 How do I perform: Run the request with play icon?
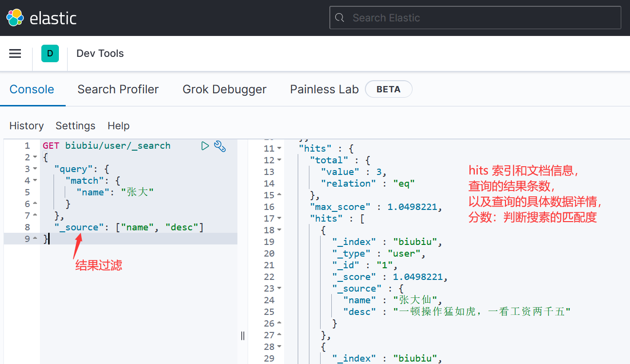pos(205,146)
